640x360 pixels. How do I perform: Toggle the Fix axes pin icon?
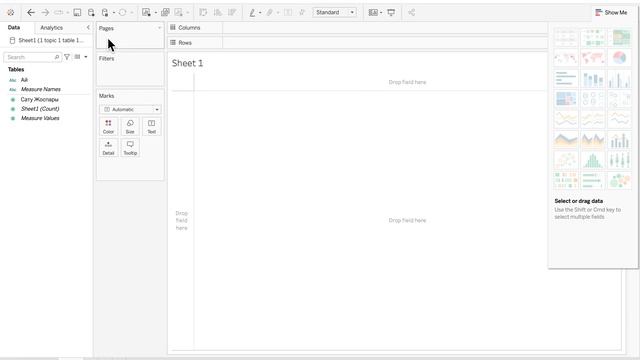(302, 13)
